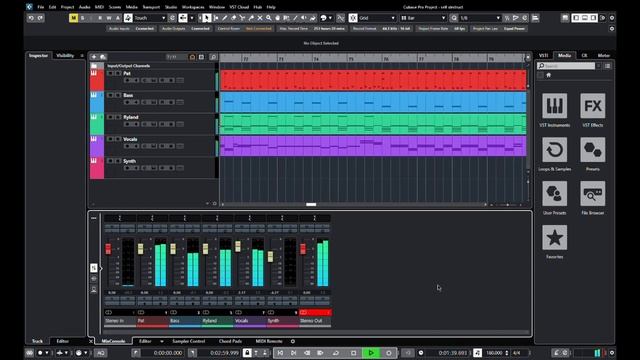Start playback with green Play button
640x360 pixels.
click(371, 353)
